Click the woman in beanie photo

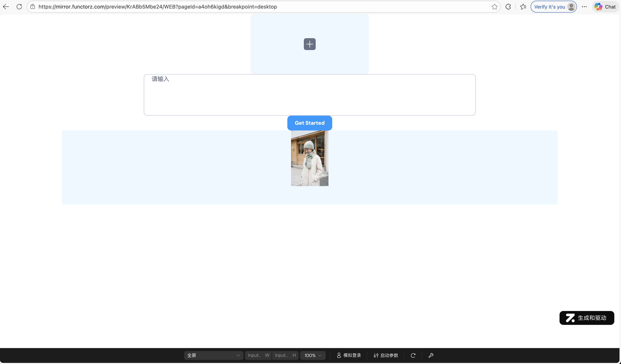[310, 158]
